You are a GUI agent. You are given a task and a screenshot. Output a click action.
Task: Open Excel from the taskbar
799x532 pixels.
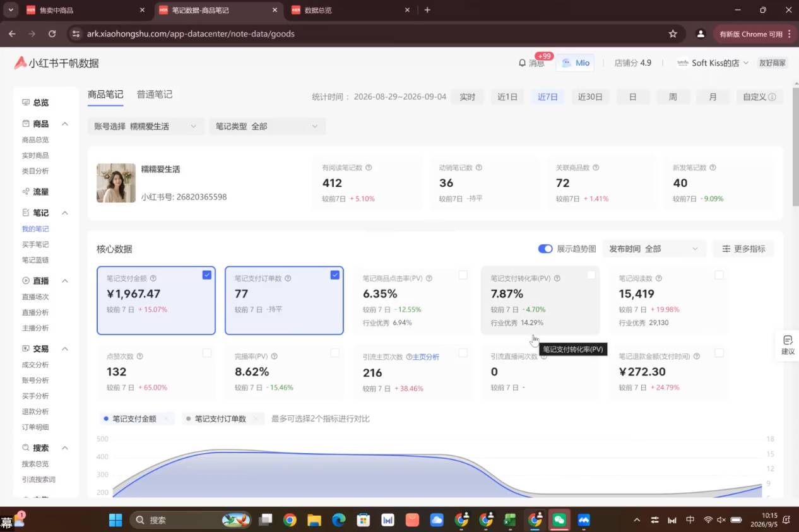tap(510, 520)
